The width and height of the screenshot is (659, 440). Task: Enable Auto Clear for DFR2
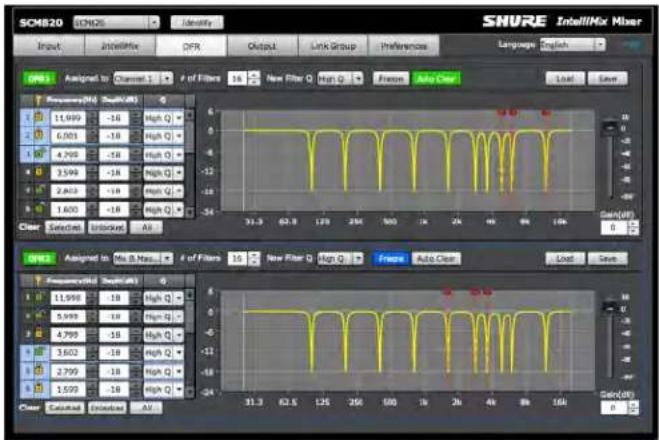[436, 258]
